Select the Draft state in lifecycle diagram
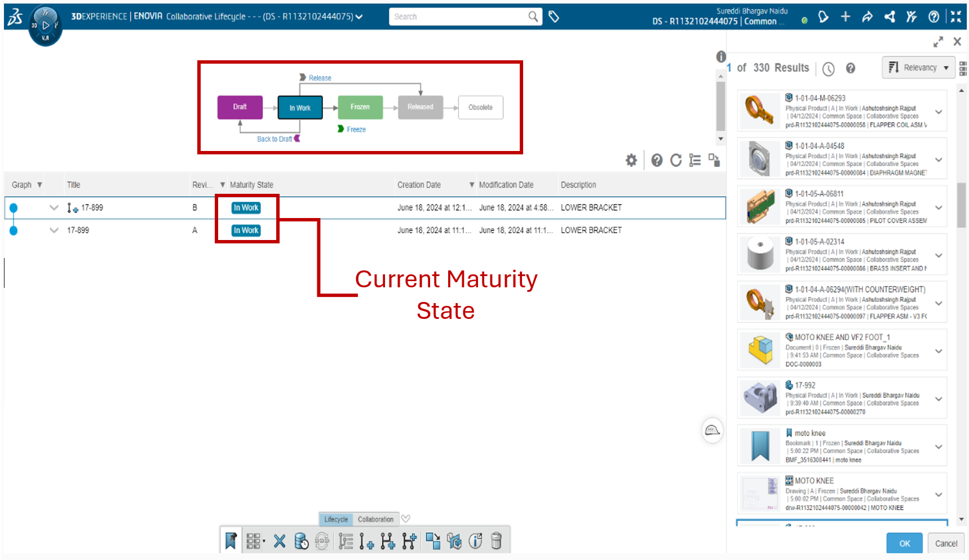 click(240, 107)
